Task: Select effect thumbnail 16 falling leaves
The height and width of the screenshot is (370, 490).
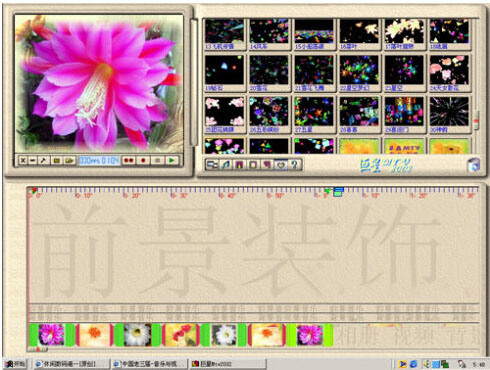Action: 359,34
